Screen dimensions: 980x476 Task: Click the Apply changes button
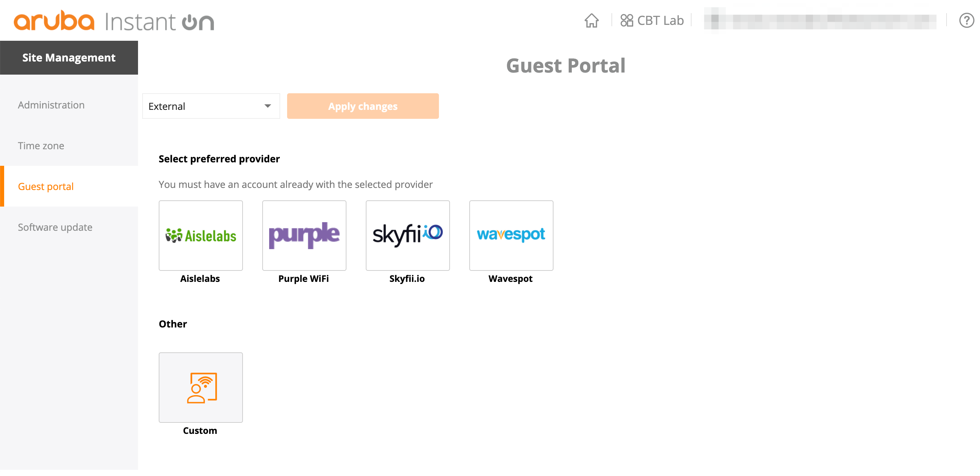click(363, 106)
